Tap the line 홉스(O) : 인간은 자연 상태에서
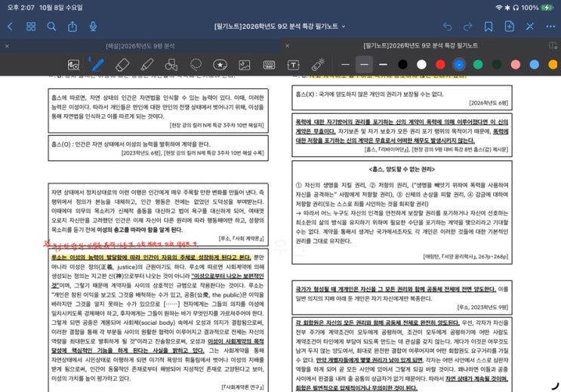 pos(131,144)
